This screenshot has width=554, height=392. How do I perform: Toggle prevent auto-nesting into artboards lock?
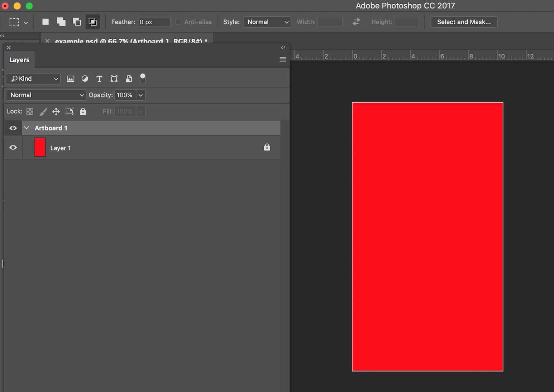(70, 111)
